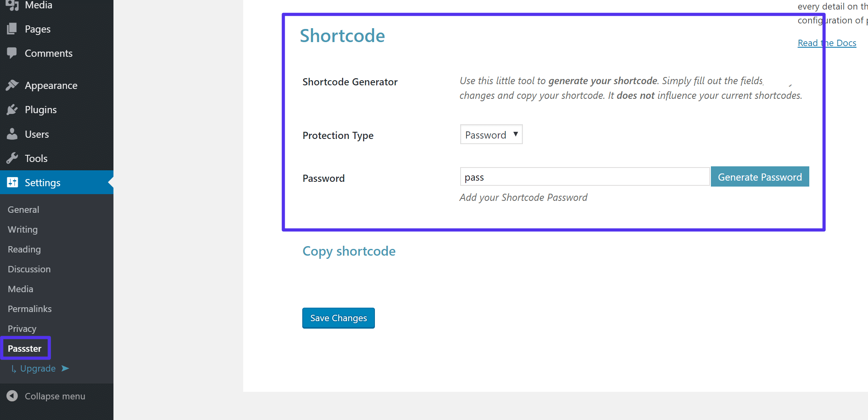
Task: Collapse the admin menu
Action: 46,396
